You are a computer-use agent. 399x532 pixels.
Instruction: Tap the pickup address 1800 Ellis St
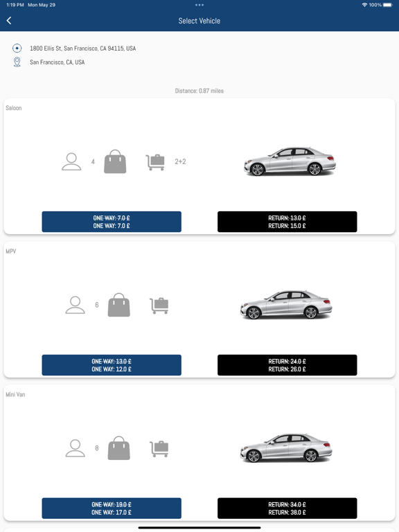click(83, 48)
